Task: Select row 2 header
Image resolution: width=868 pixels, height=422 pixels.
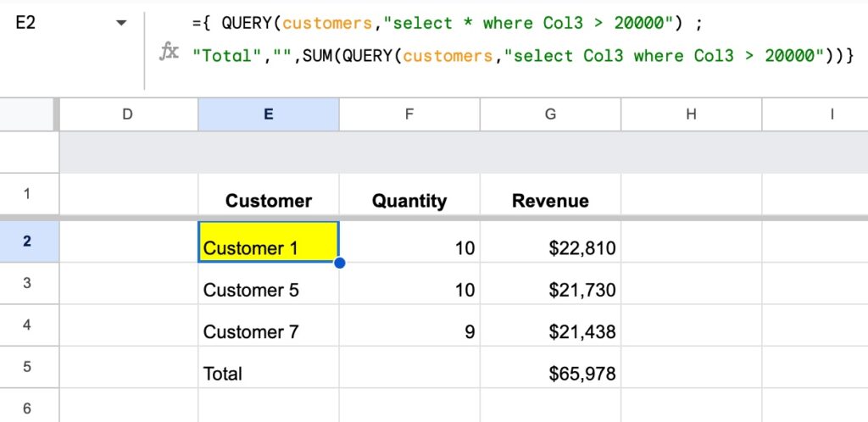Action: click(x=27, y=242)
